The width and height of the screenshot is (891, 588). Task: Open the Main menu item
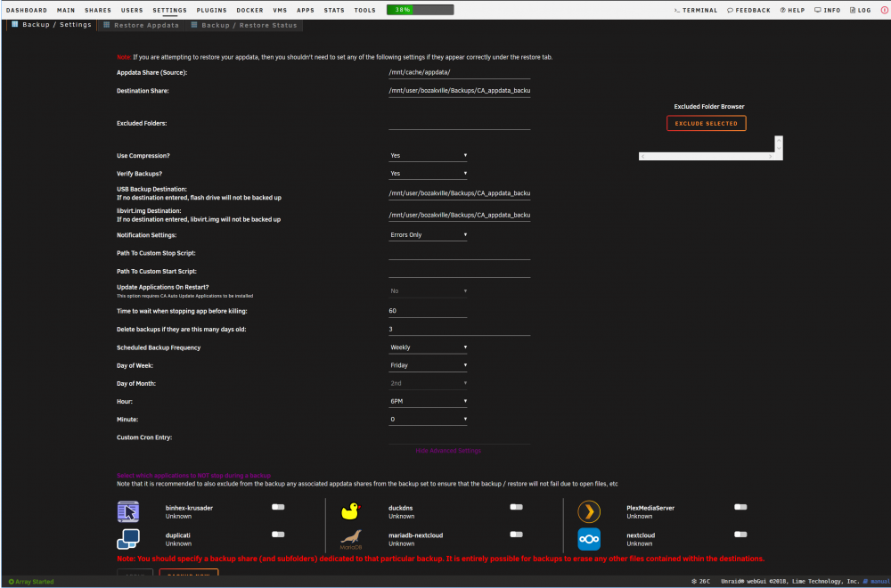click(x=66, y=10)
